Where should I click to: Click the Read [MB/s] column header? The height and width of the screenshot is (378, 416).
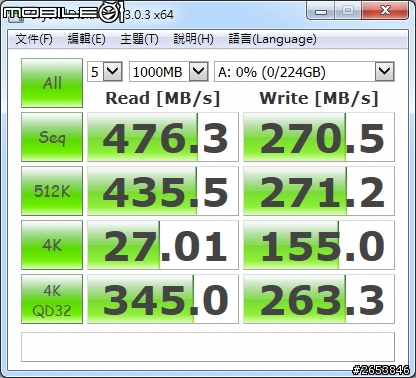point(163,98)
